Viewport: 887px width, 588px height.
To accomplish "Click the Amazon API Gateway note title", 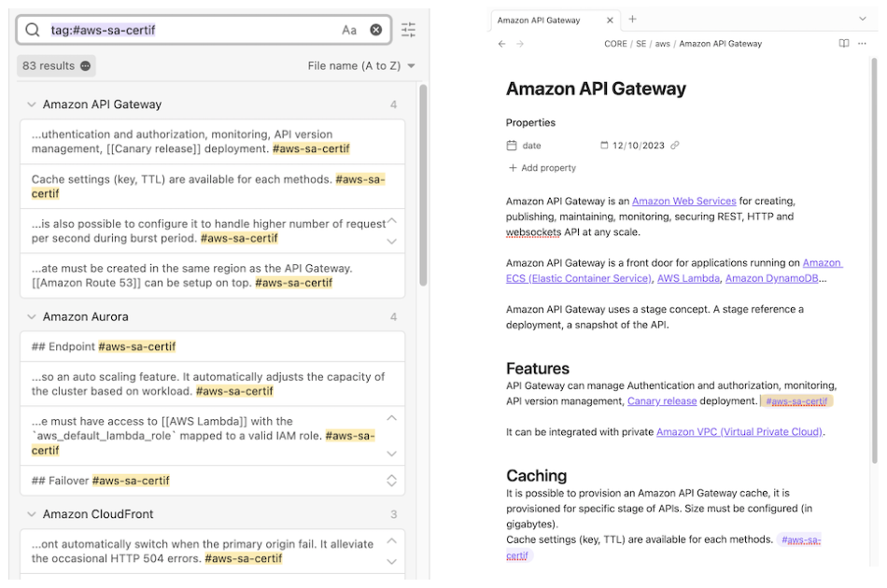I will (596, 89).
